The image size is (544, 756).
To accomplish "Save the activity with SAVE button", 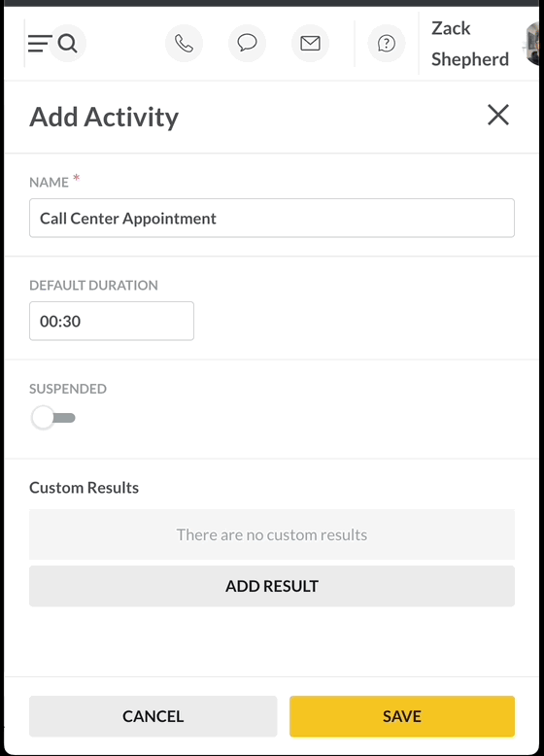I will click(402, 716).
